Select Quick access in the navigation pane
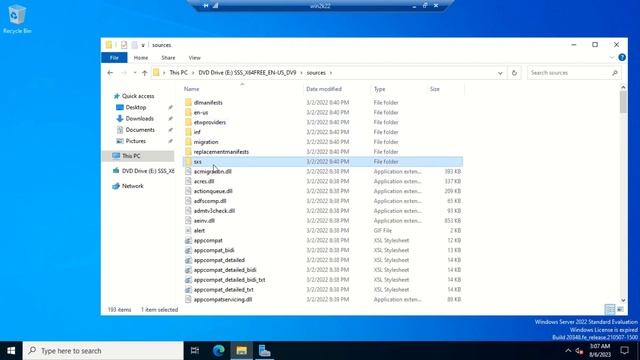The height and width of the screenshot is (360, 640). pos(138,96)
